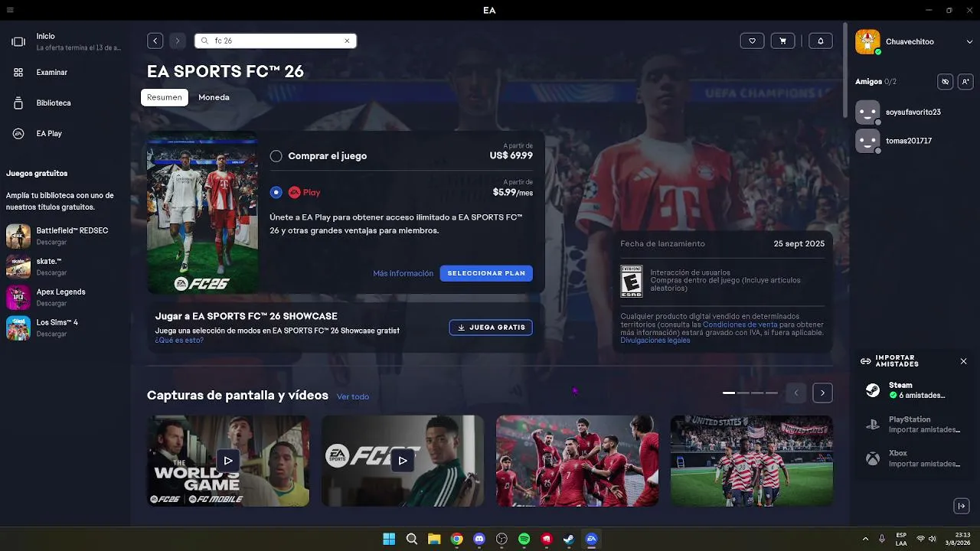Click the Ver todo link
The image size is (980, 551).
(x=353, y=396)
